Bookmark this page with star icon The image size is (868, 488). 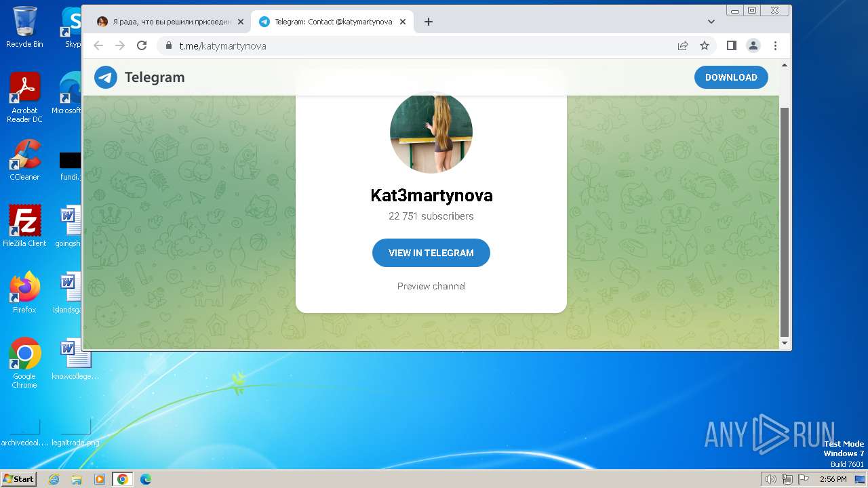tap(705, 45)
